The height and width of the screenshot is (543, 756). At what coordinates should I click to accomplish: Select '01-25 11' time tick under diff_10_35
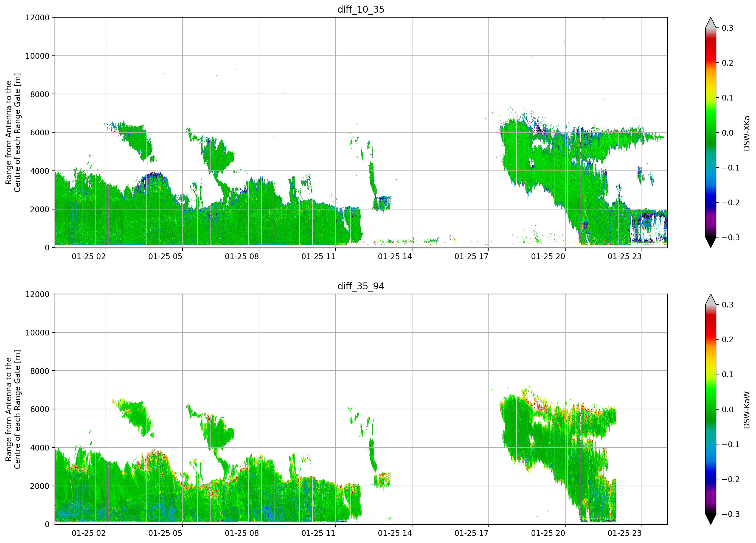point(318,256)
